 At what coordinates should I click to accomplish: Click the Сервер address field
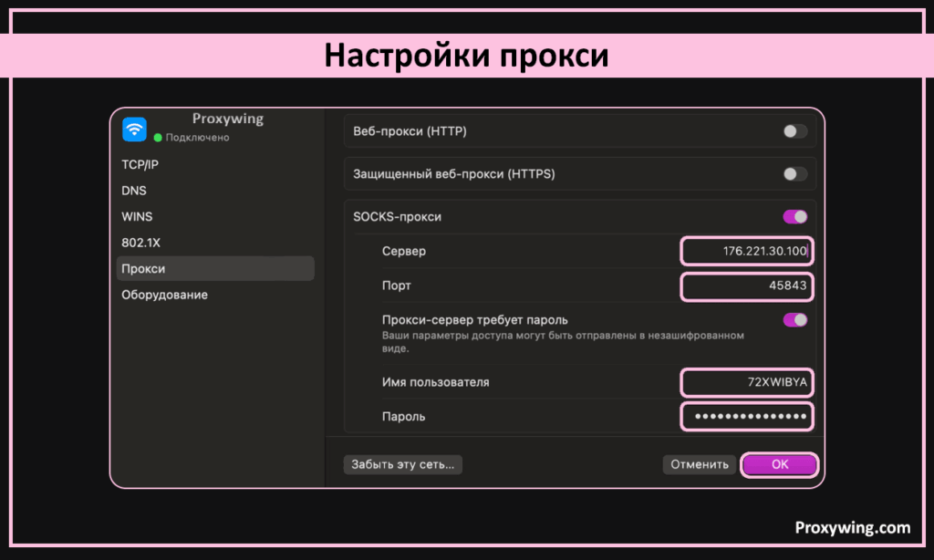(x=746, y=251)
